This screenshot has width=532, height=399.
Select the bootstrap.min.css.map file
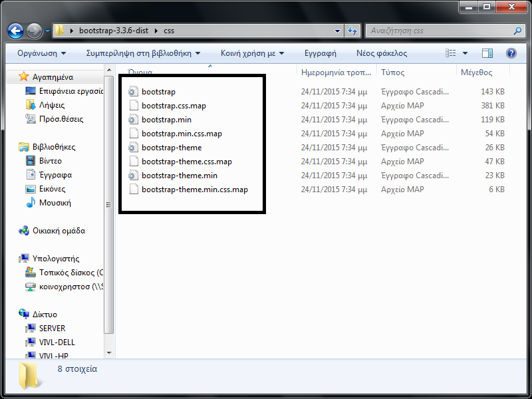tap(182, 134)
